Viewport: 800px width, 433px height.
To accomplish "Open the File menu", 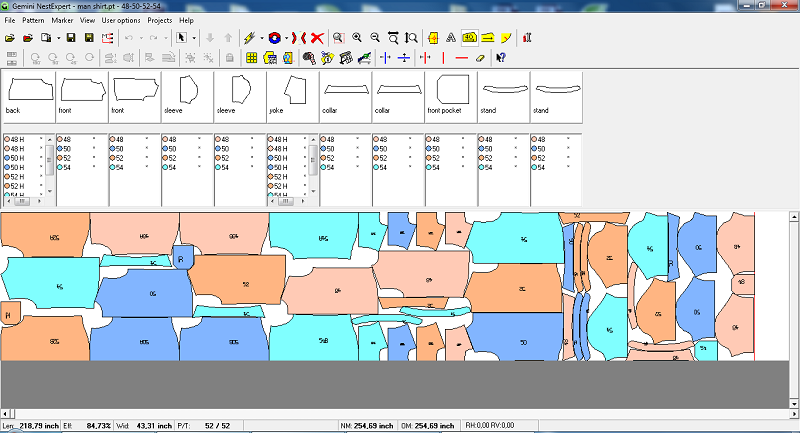I will tap(10, 20).
